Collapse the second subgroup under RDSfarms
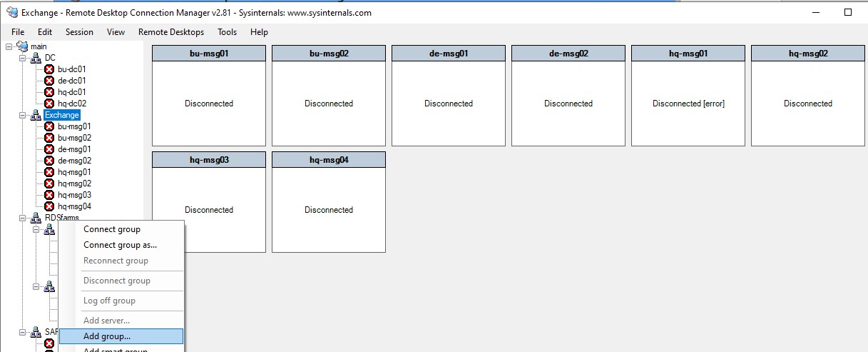Screen dimensions: 868x352 pos(36,286)
